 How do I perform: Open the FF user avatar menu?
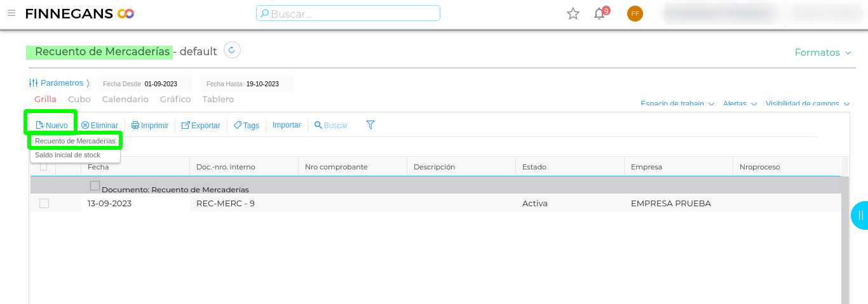tap(635, 13)
